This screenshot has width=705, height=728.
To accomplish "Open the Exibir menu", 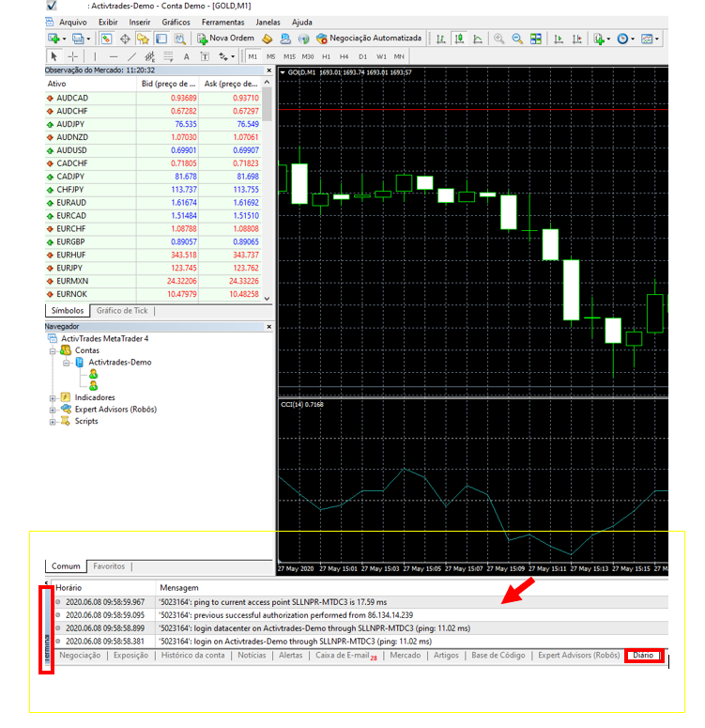I will click(108, 23).
